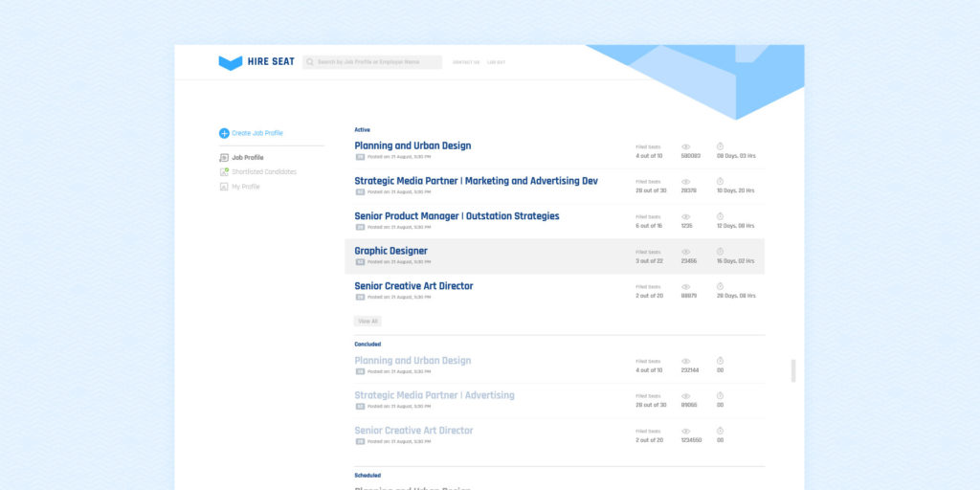Open concluded Strategic Media Partner Advertising job

tap(434, 395)
